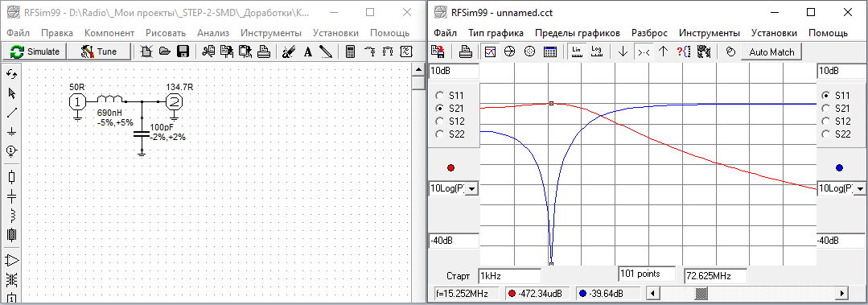Click the frequency scrollbar right arrow
This screenshot has height=305, width=868.
point(842,293)
